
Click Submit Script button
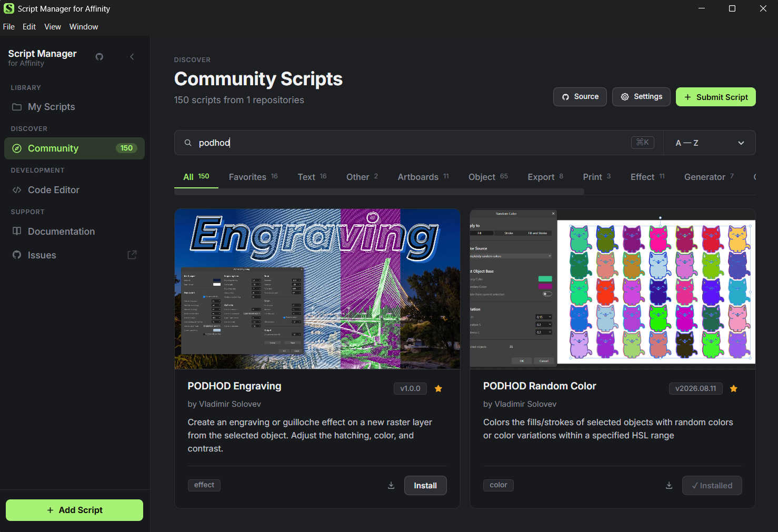click(716, 97)
